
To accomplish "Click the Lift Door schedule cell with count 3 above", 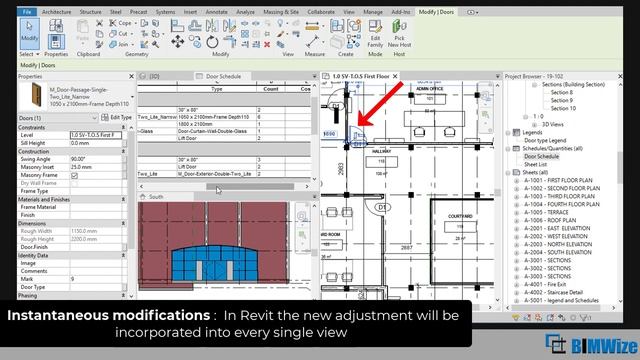I will [x=216, y=167].
